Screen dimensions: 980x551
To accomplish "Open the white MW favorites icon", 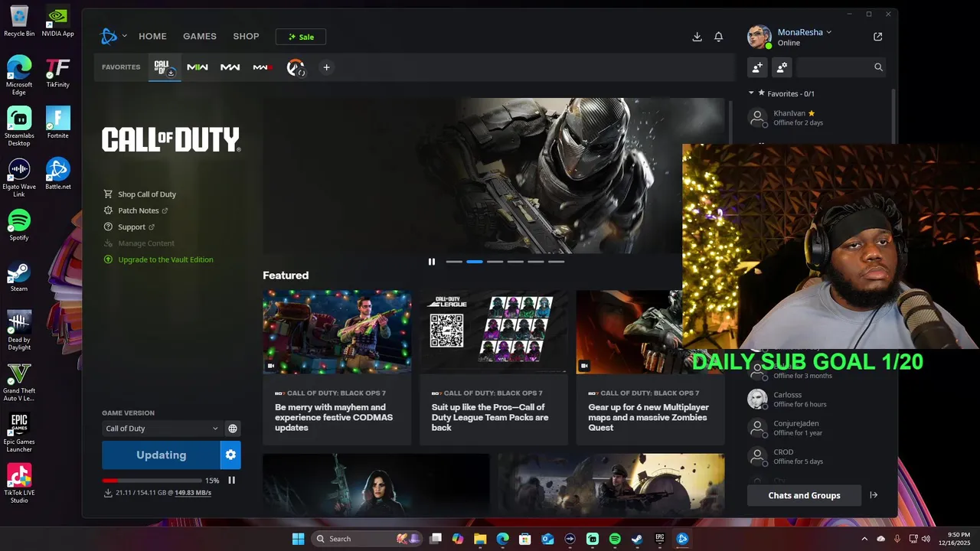I will click(230, 67).
